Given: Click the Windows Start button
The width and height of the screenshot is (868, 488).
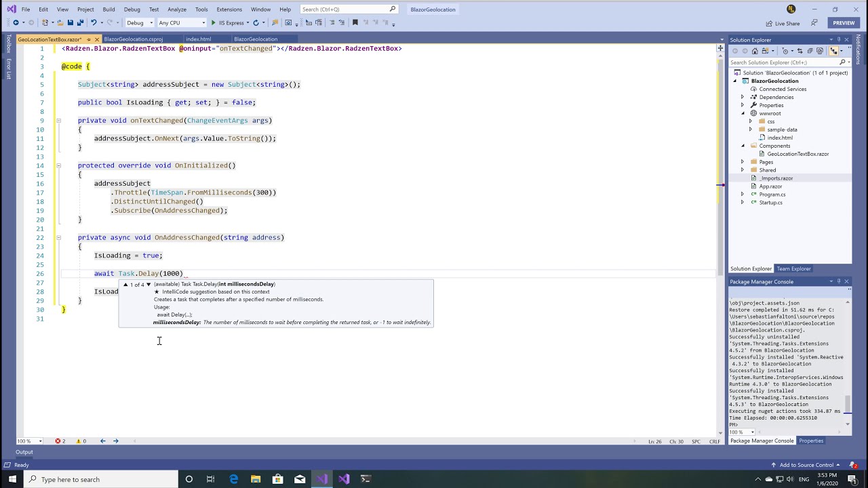Looking at the screenshot, I should [12, 479].
